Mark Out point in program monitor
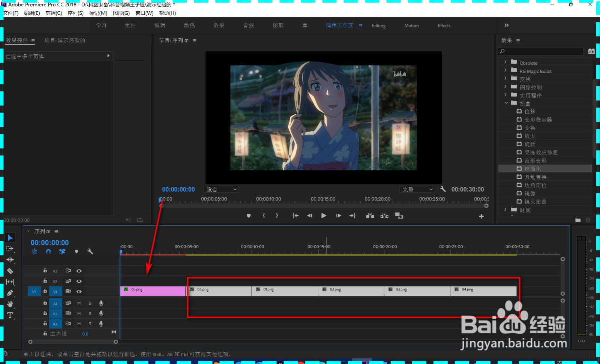The image size is (600, 364). [277, 216]
